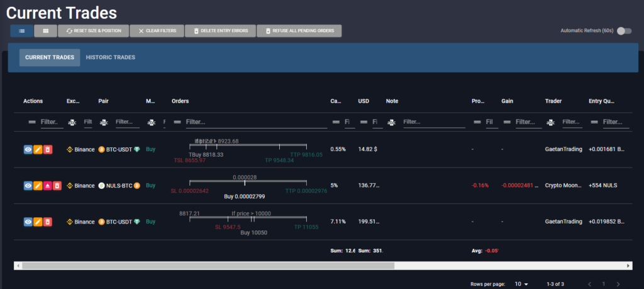Delete the 7.11% capital BTC-USDT trade
644x289 pixels.
coord(48,222)
